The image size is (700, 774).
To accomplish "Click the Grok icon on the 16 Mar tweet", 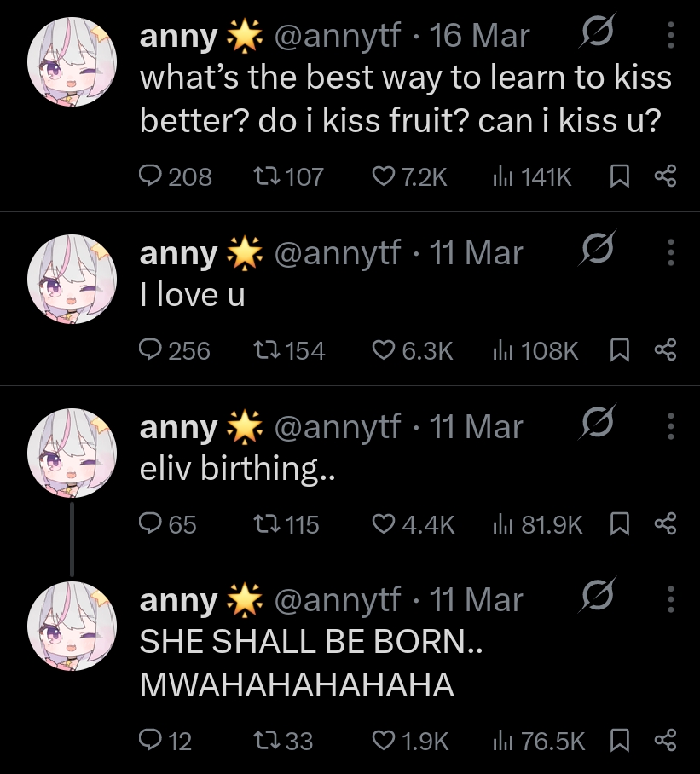I will [598, 32].
